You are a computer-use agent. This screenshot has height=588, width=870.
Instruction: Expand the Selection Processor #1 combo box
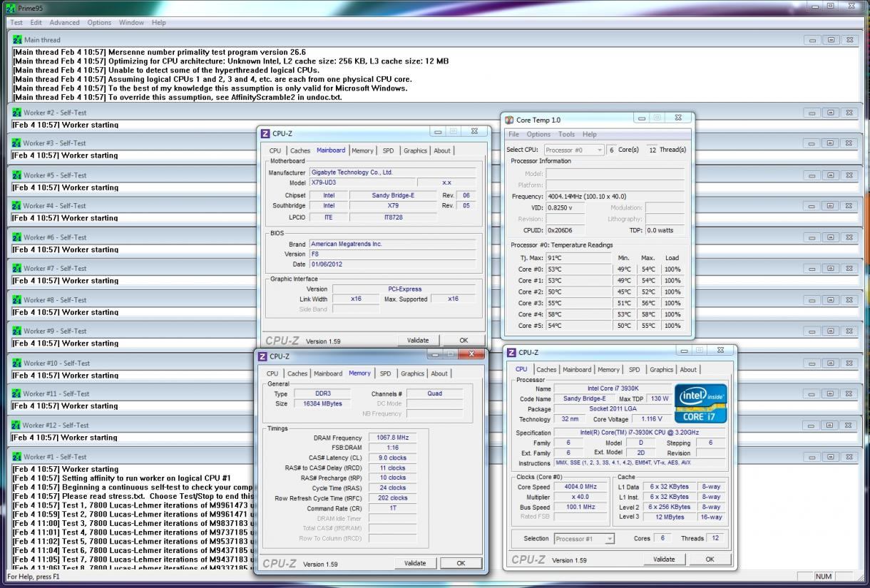click(584, 539)
